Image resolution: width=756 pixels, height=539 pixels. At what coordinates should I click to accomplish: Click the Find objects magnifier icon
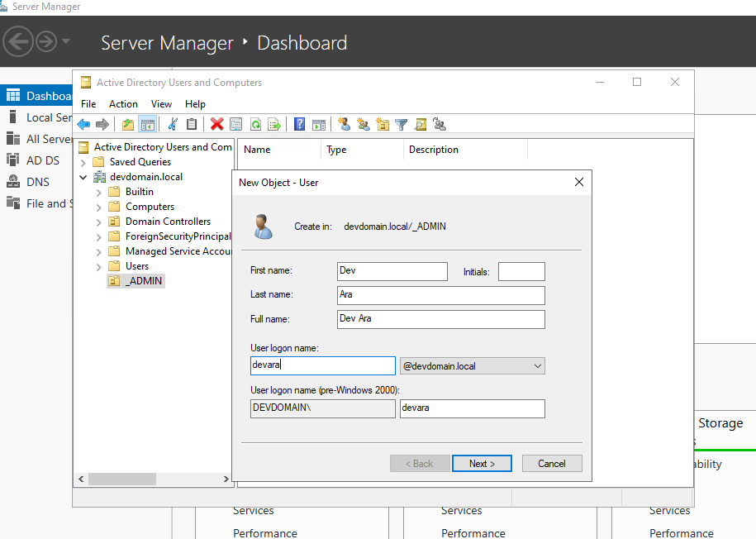421,125
